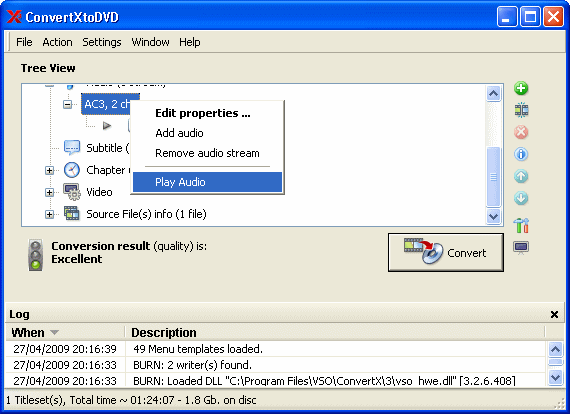Minimize the ConvertXtoDVD window
Image resolution: width=570 pixels, height=414 pixels.
pos(507,17)
